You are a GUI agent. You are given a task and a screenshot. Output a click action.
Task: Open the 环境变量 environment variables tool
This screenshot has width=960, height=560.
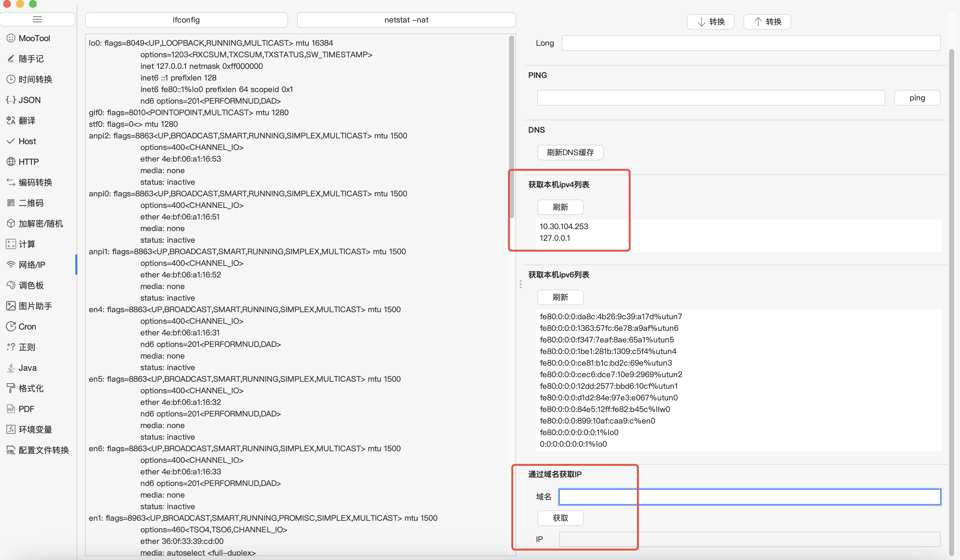(35, 429)
